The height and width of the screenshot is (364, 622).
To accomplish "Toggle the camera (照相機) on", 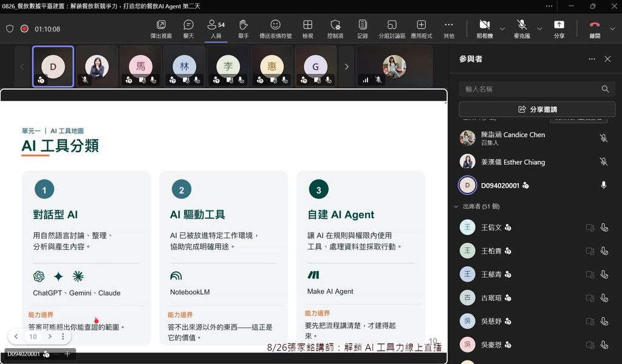I will [484, 29].
